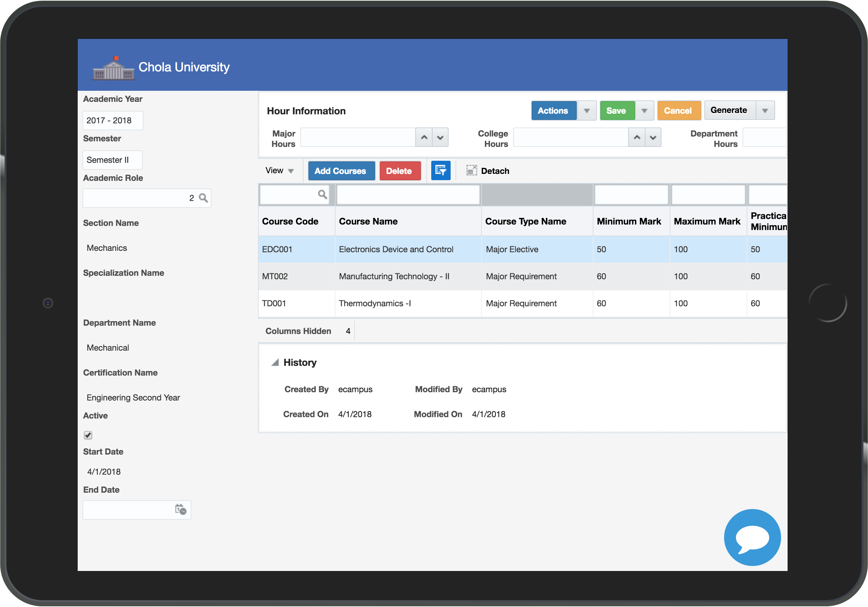The width and height of the screenshot is (868, 607).
Task: Click the blue query-by-example filter icon
Action: (441, 171)
